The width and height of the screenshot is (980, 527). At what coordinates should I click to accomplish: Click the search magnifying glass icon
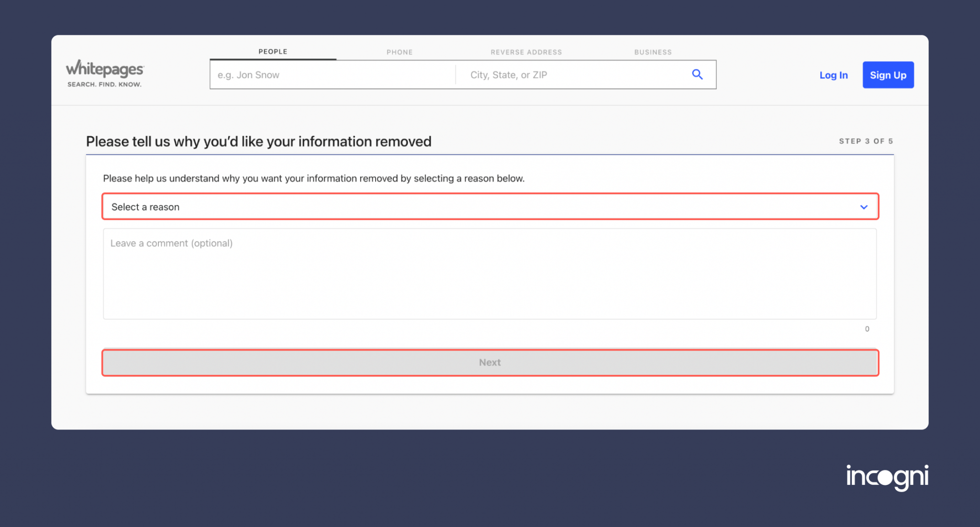tap(697, 75)
